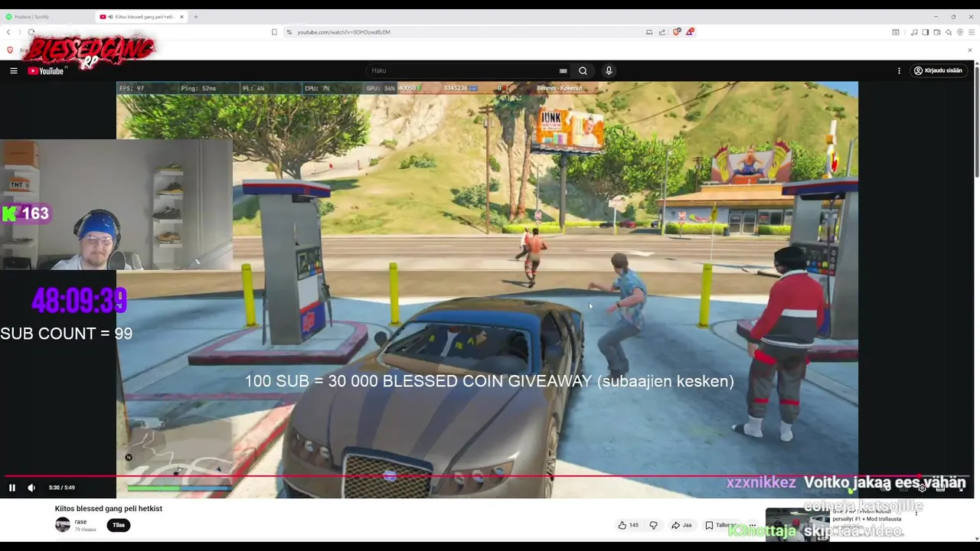Open the browser main hamburger menu
The width and height of the screenshot is (980, 551).
click(x=972, y=32)
